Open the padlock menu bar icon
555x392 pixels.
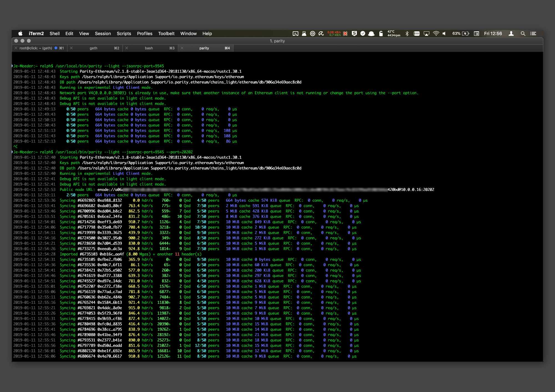(381, 34)
